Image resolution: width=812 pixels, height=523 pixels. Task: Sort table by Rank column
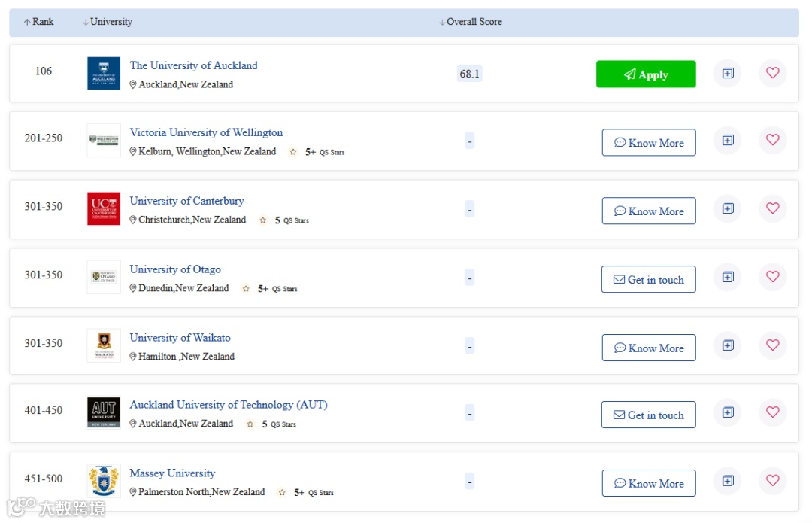pos(39,22)
